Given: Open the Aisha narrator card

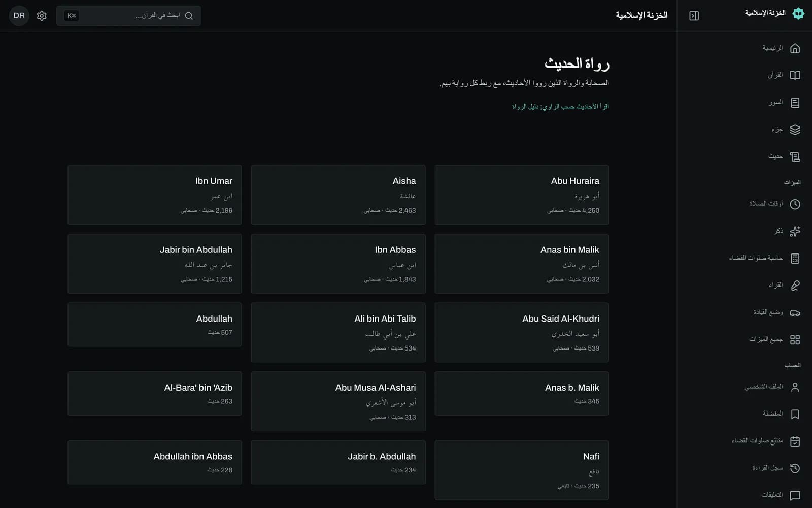Looking at the screenshot, I should 338,195.
